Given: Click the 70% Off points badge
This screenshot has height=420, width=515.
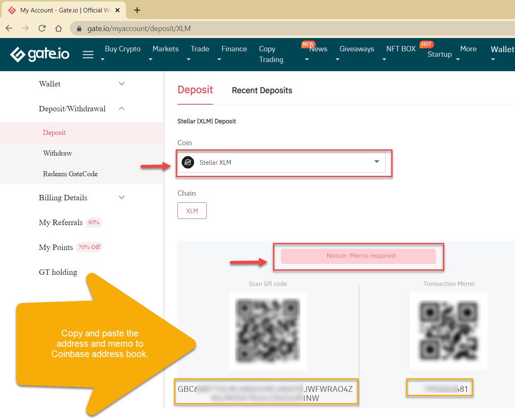Looking at the screenshot, I should (89, 247).
